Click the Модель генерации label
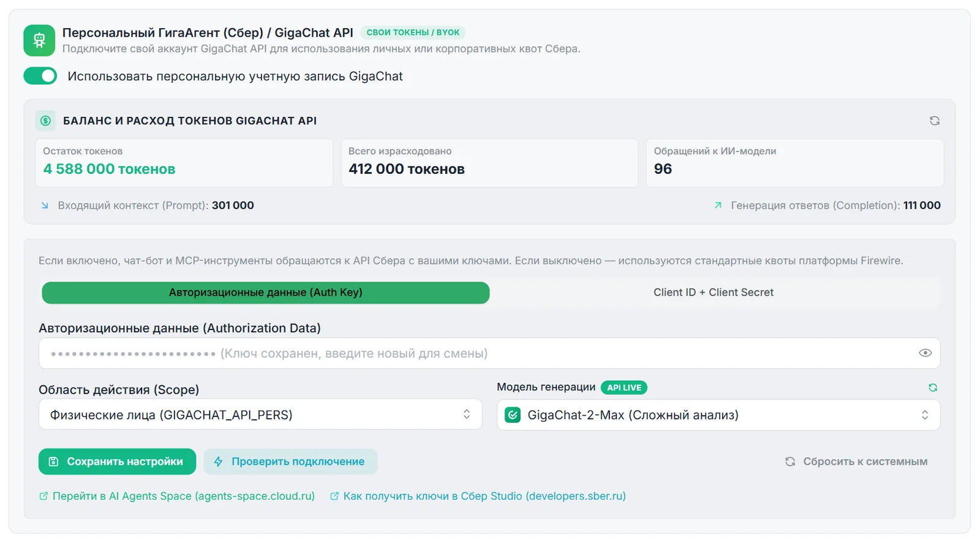Viewport: 980px width, 542px height. pyautogui.click(x=546, y=387)
